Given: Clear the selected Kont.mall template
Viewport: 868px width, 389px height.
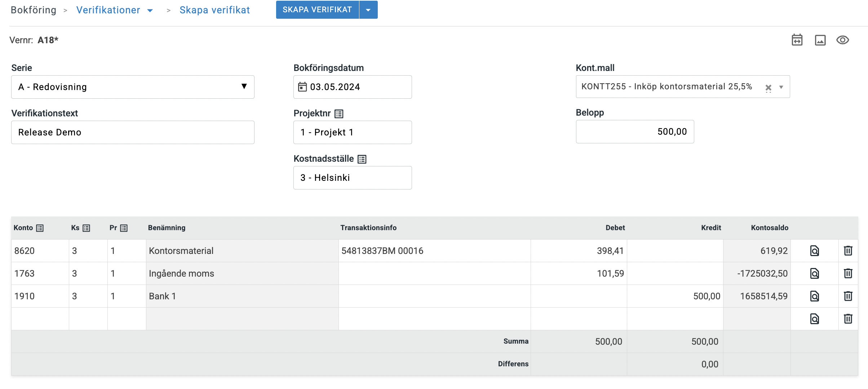Looking at the screenshot, I should [x=768, y=88].
